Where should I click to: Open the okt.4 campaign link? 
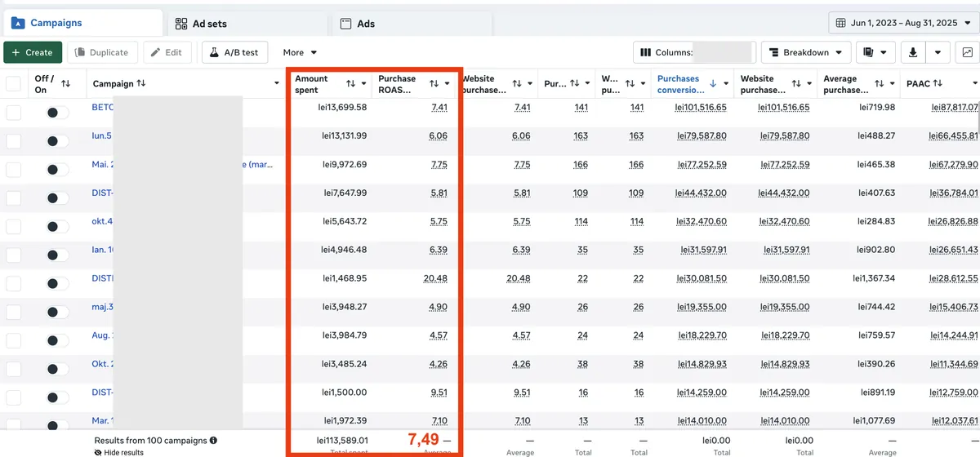point(102,221)
